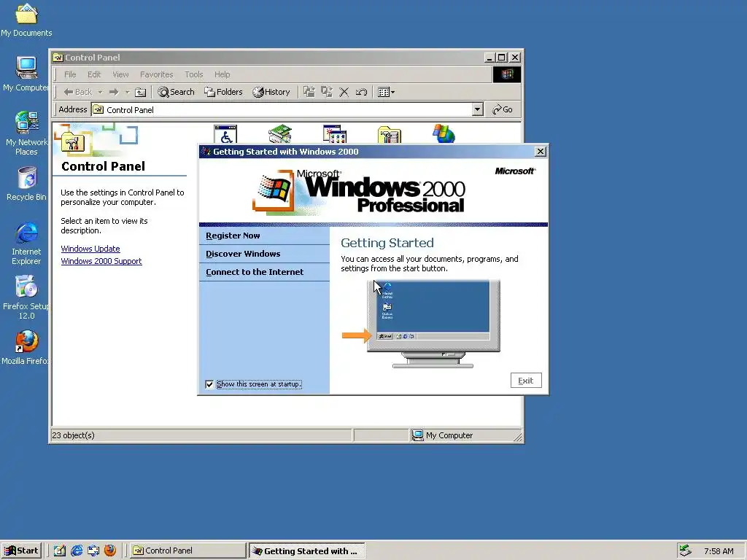The height and width of the screenshot is (560, 747).
Task: Open the Search pane in Control Panel
Action: [176, 92]
